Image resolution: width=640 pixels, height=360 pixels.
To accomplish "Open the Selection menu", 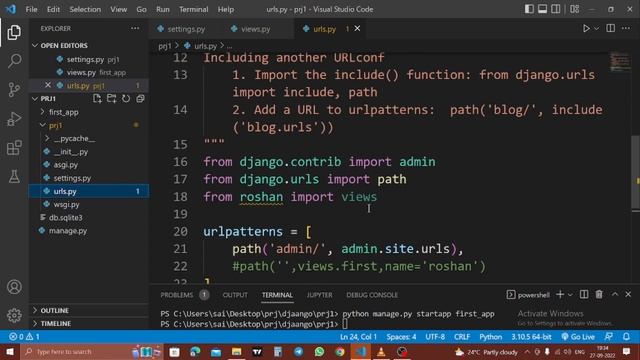I will tap(85, 9).
